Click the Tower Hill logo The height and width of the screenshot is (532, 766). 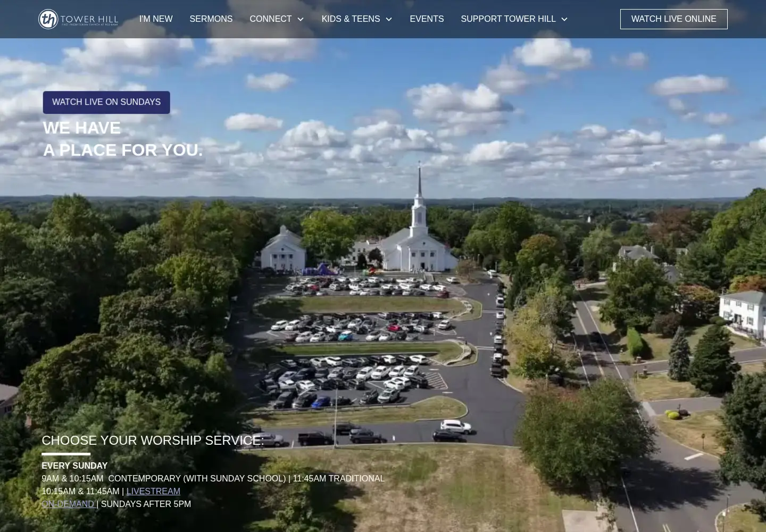click(78, 19)
